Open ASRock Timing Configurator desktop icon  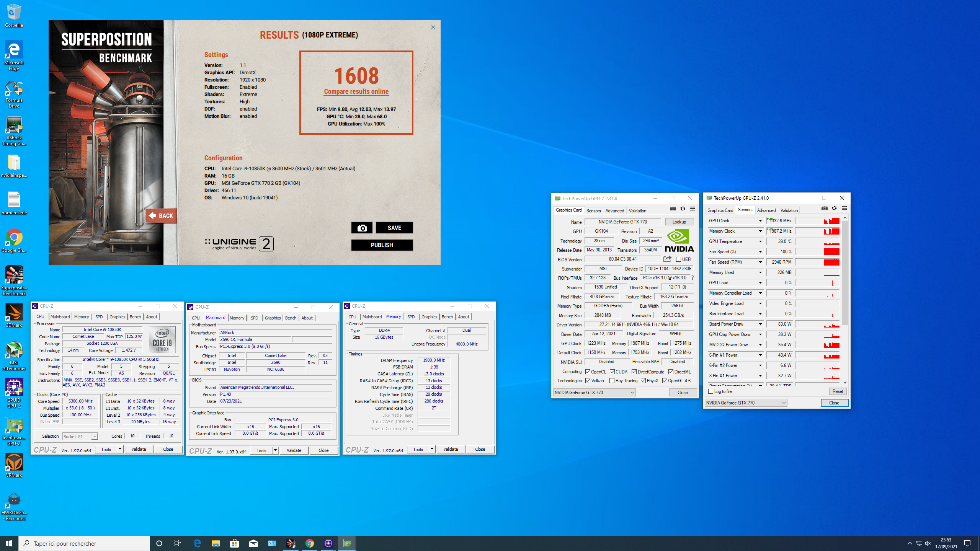tap(14, 131)
